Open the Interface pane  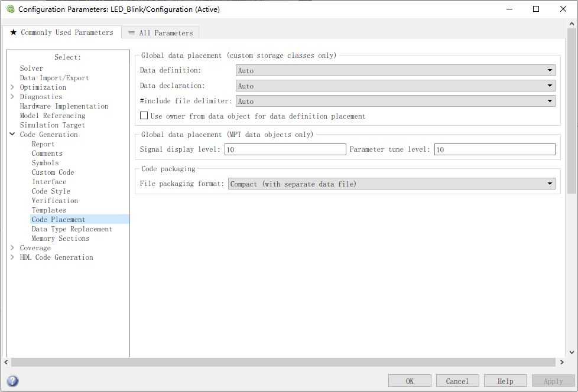(x=49, y=182)
